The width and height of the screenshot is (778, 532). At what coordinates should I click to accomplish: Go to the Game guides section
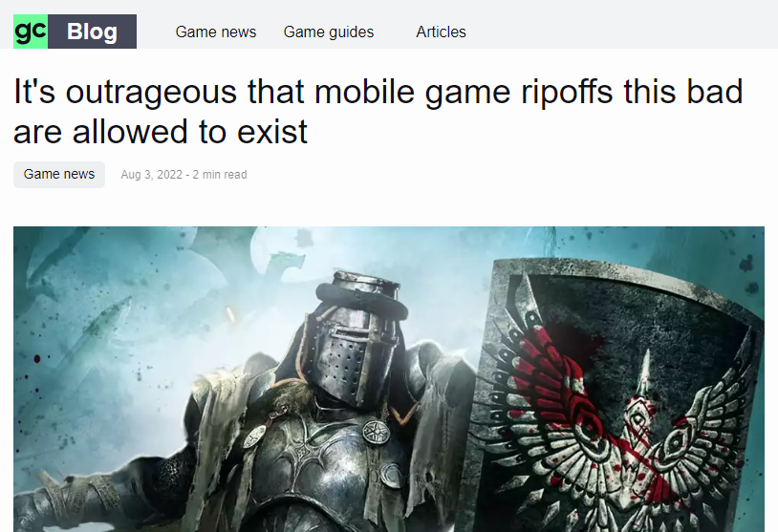coord(329,32)
